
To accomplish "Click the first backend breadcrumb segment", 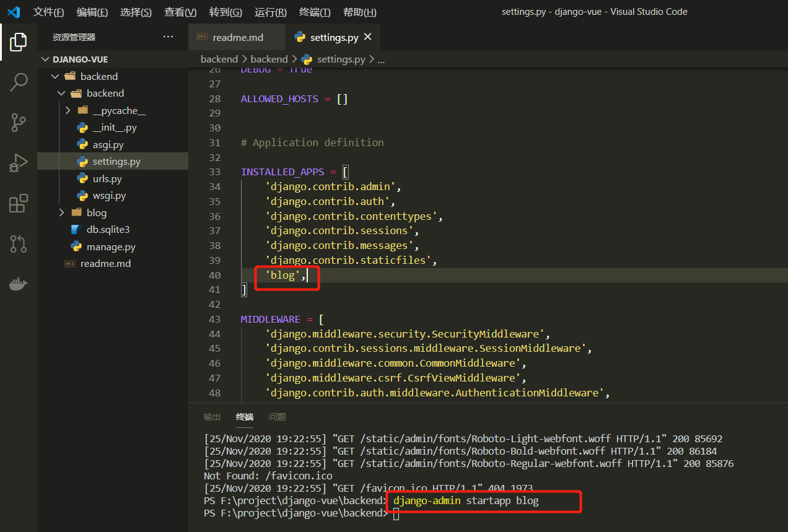I will click(x=219, y=59).
